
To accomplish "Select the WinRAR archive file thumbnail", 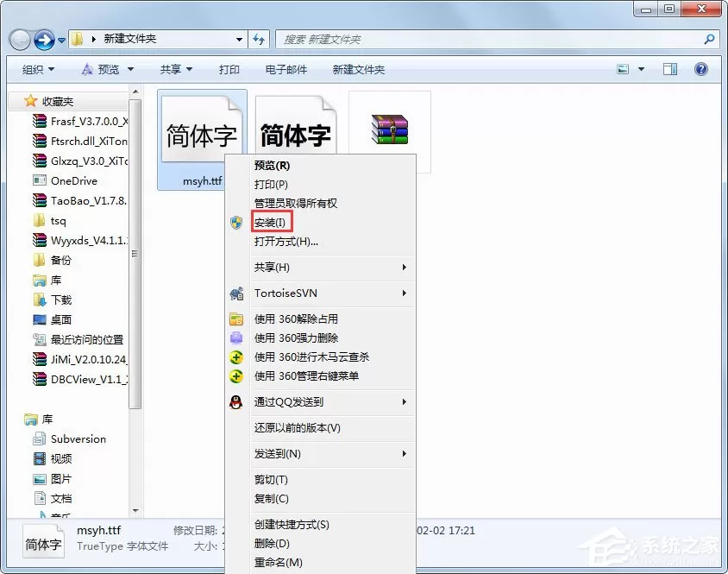I will (390, 129).
